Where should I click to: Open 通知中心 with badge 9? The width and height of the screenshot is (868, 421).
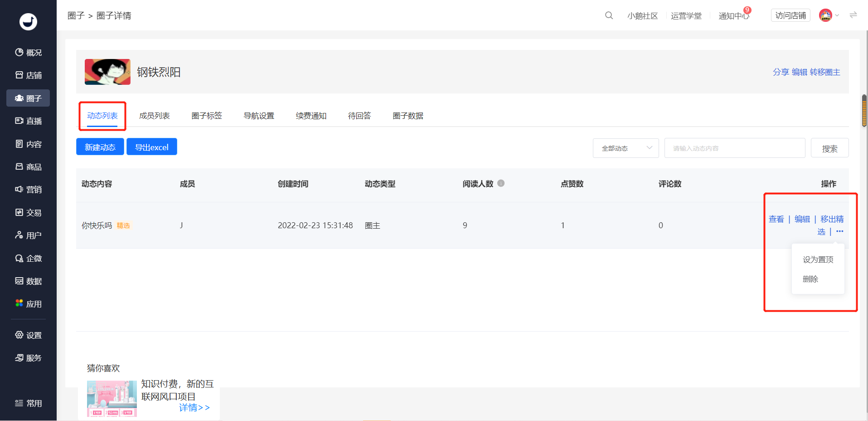pos(734,16)
